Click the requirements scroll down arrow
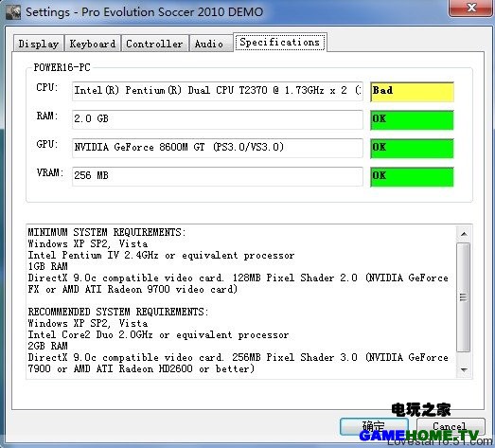This screenshot has height=448, width=495. click(464, 369)
